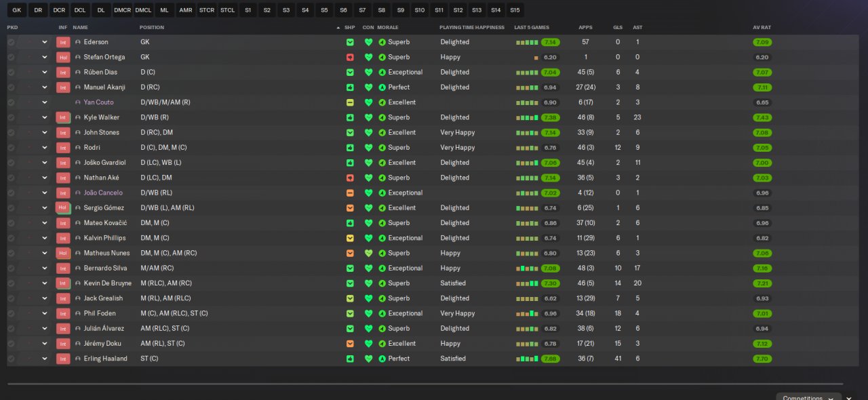Toggle the picked checkmark for Kyle Walker

pyautogui.click(x=11, y=117)
